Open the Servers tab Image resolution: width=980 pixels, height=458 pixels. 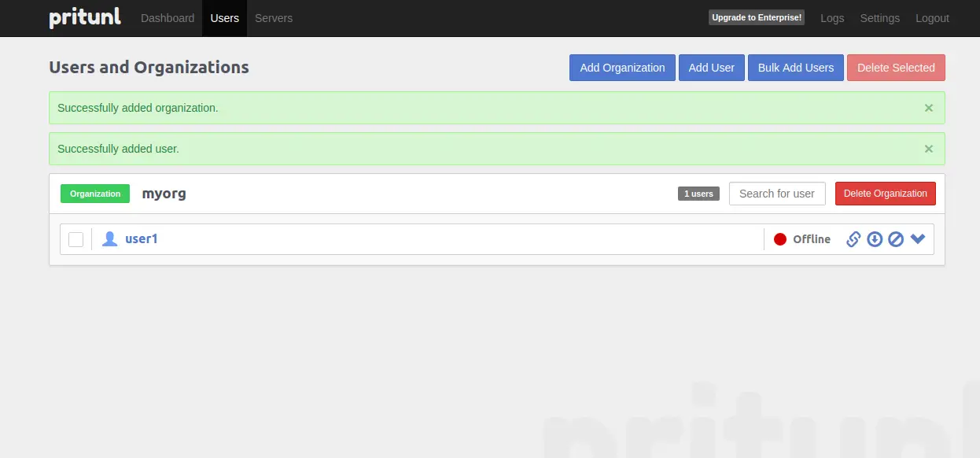pos(274,18)
